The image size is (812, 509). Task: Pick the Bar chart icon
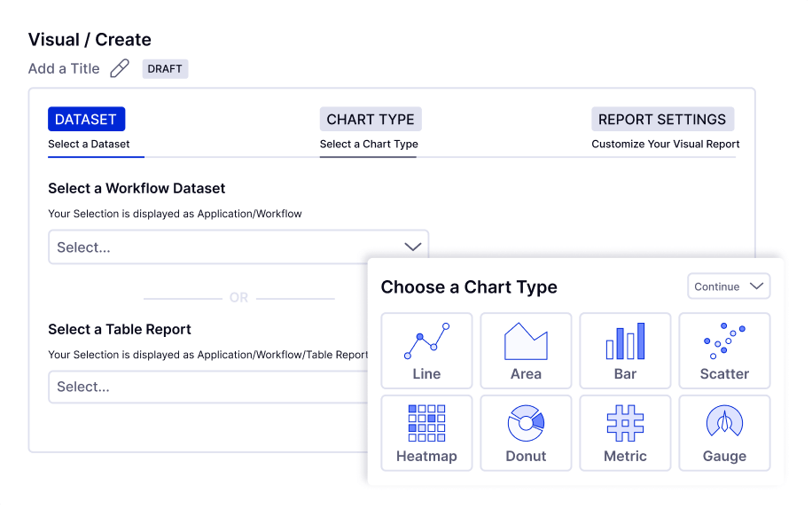(625, 342)
